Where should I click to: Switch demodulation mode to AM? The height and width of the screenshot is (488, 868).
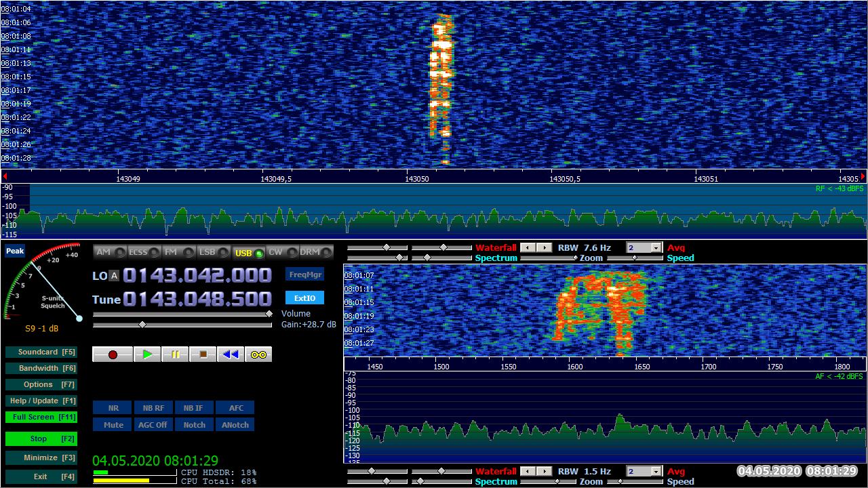coord(110,252)
